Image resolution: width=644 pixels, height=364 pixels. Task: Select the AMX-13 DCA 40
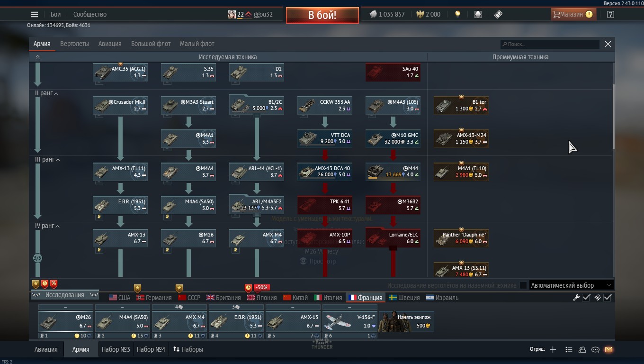click(325, 172)
